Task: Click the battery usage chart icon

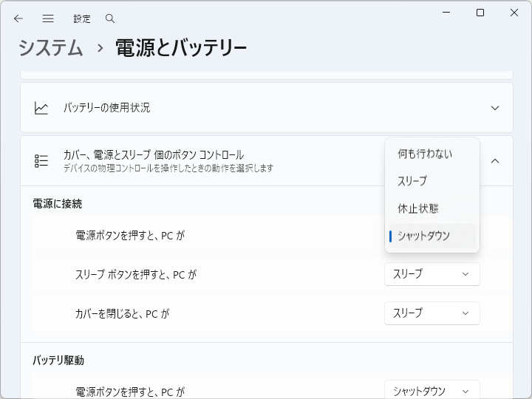Action: click(41, 108)
